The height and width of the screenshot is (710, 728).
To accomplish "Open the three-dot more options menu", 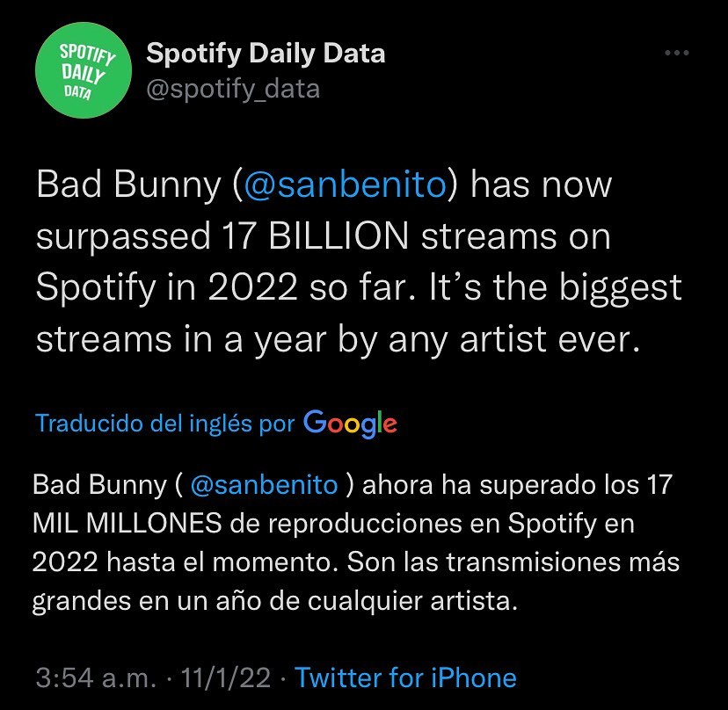I will (675, 54).
